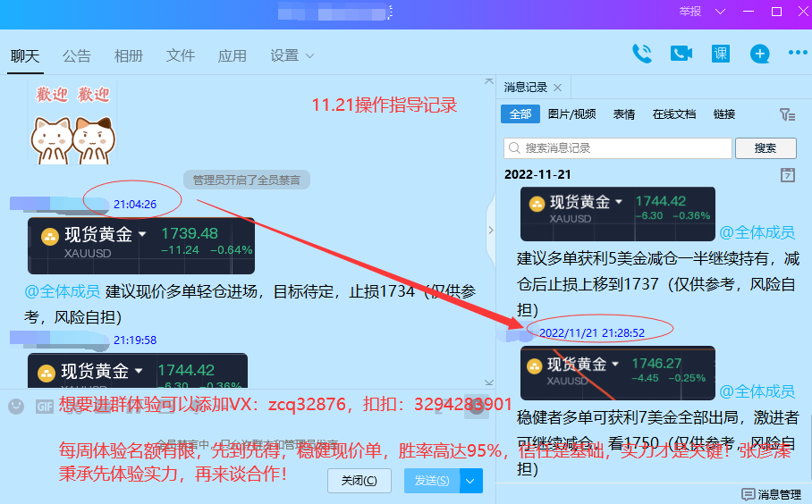Open the calendar date picker icon

coord(787,174)
